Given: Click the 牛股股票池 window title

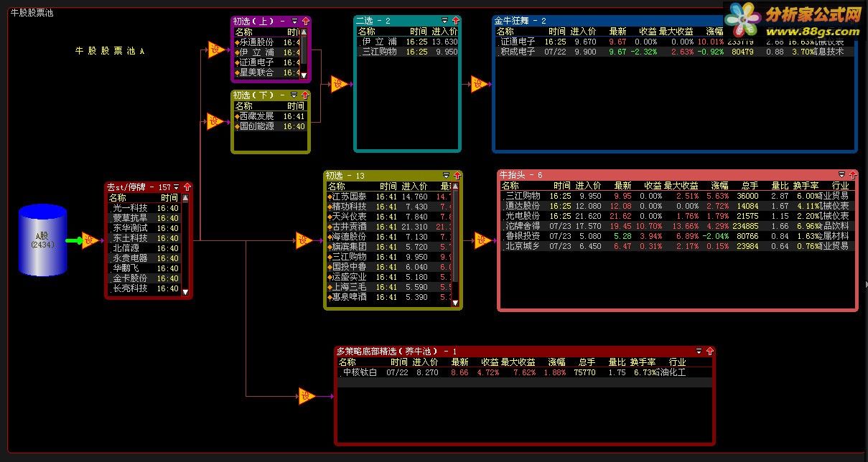Looking at the screenshot, I should pos(32,12).
